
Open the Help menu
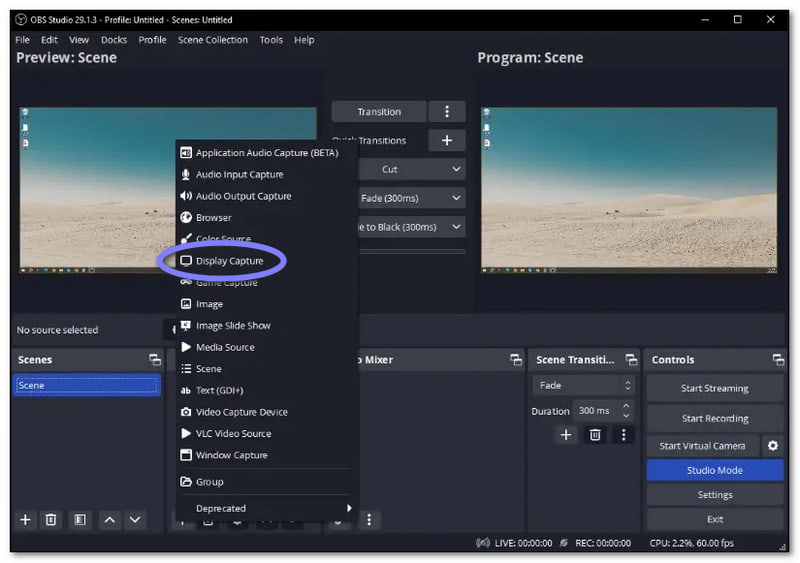304,40
